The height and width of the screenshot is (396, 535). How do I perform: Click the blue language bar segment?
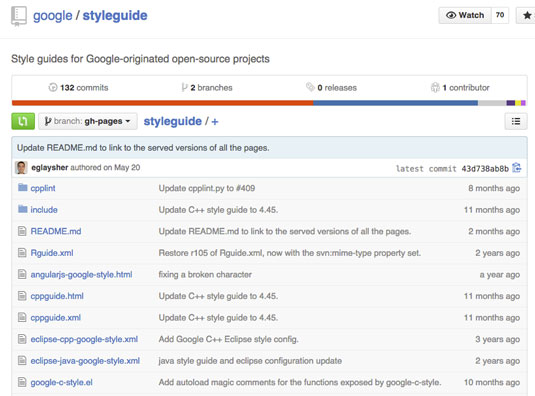(395, 103)
